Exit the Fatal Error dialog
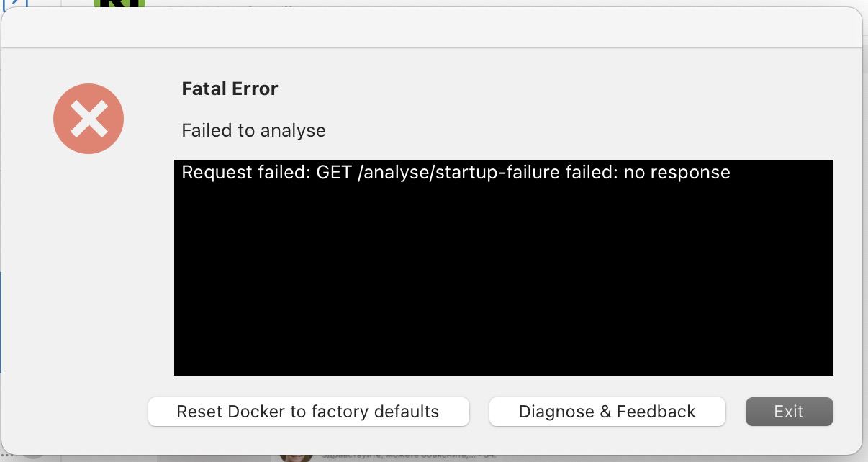This screenshot has height=462, width=868. (789, 412)
